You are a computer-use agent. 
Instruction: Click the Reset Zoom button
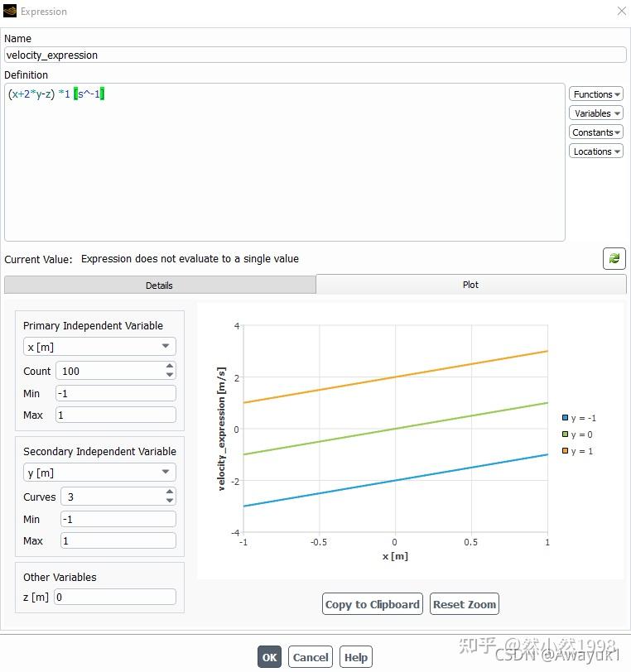[464, 604]
